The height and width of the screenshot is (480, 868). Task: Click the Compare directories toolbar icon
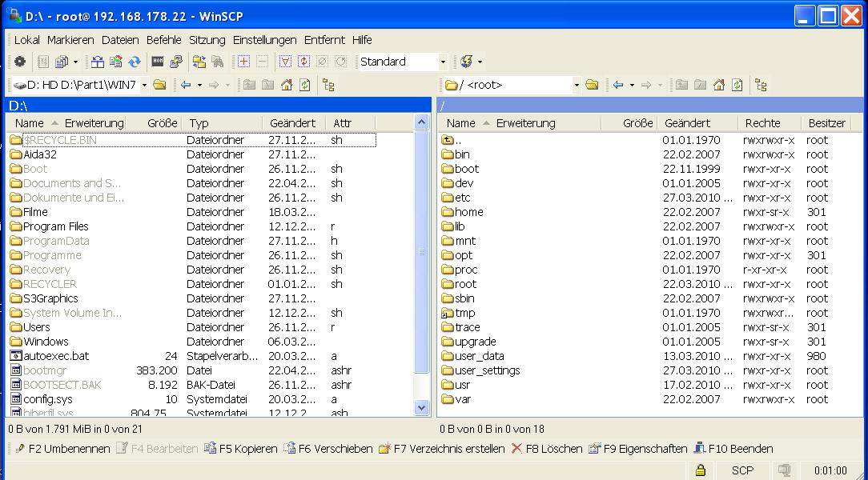[x=98, y=62]
